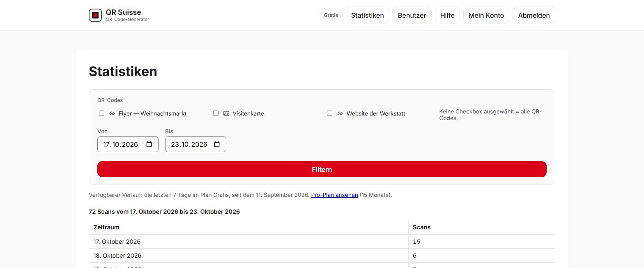Tick the Visitenkarte checkbox
The width and height of the screenshot is (644, 268).
(216, 113)
